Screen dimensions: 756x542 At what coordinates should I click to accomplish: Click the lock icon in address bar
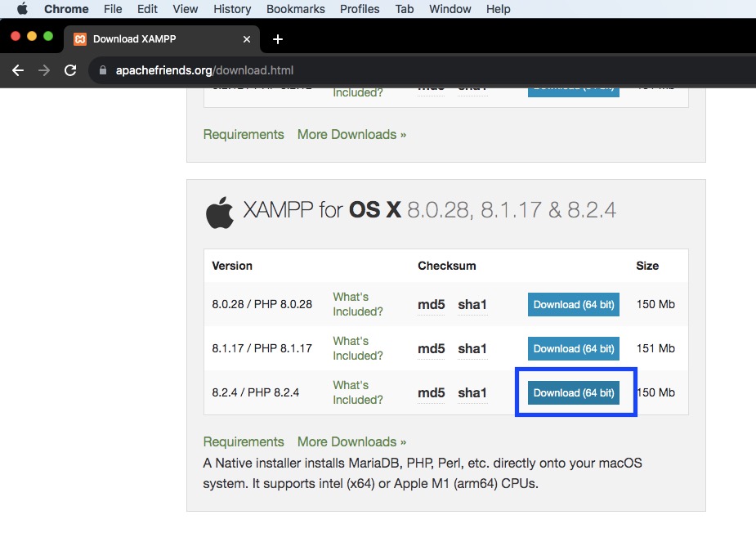pos(103,70)
